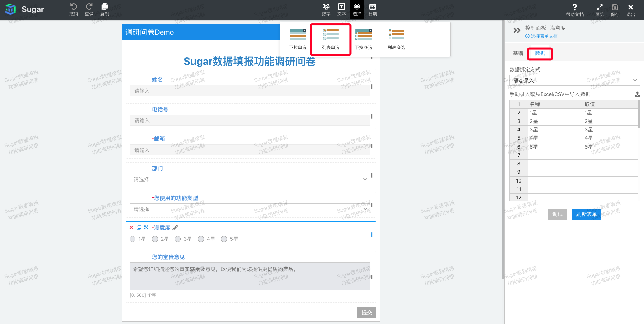
Task: Undo the last action with 撤销
Action: [74, 10]
